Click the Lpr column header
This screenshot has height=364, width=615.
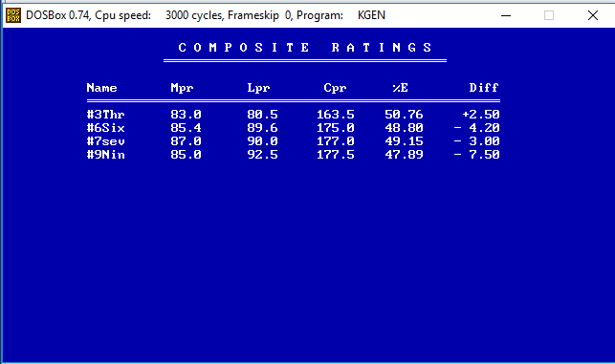pyautogui.click(x=258, y=88)
